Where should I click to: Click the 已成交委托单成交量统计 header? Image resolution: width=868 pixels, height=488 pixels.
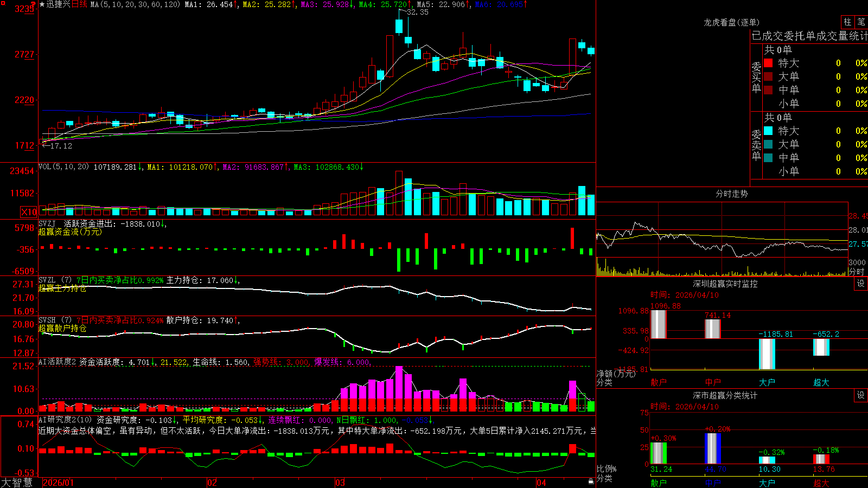(x=810, y=36)
